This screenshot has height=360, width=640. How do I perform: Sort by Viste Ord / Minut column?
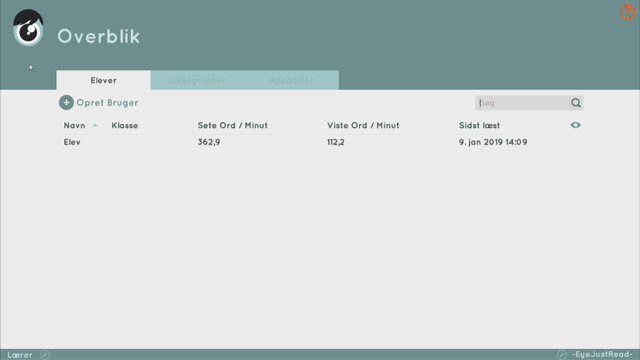[363, 125]
